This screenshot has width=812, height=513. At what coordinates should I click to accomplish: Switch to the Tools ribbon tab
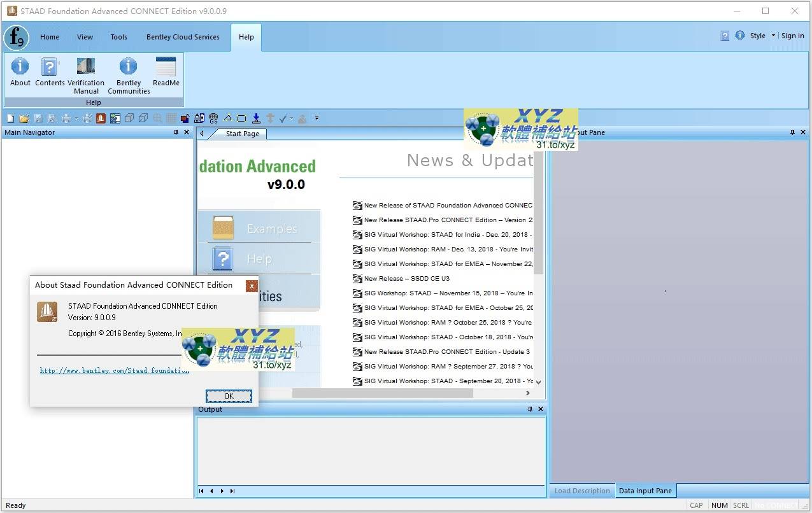tap(119, 37)
